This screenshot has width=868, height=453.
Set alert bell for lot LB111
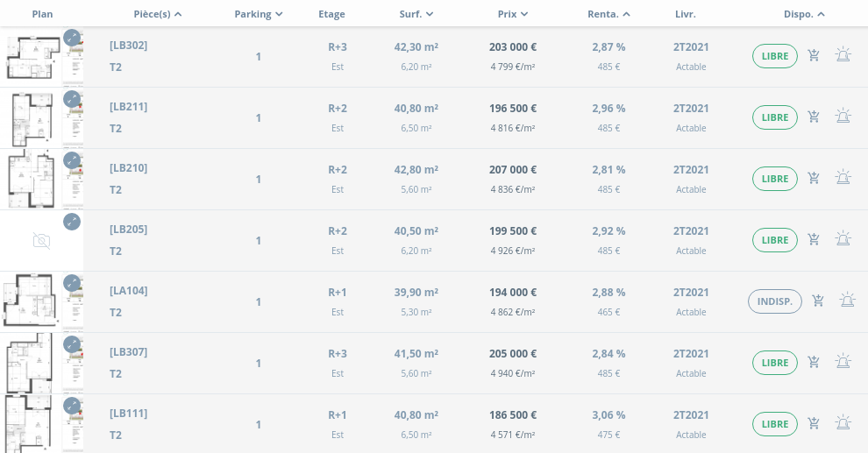(843, 424)
